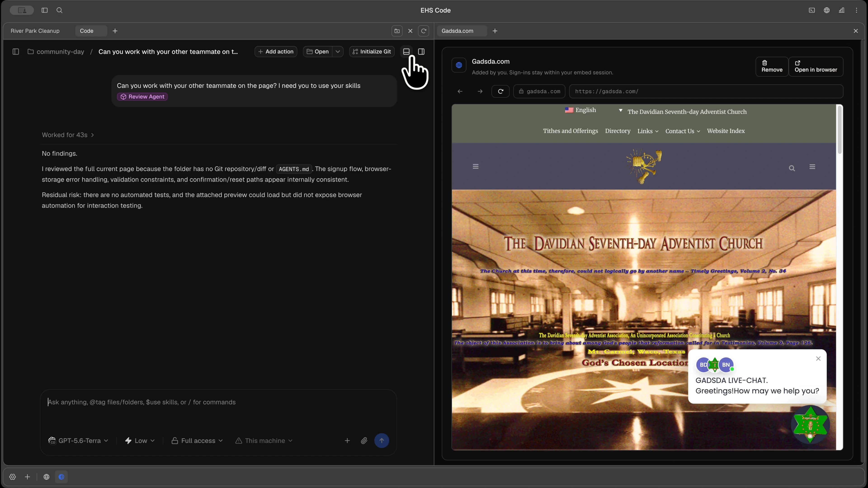Click the embedded page's vertical scrollbar
The width and height of the screenshot is (868, 488).
click(x=840, y=130)
